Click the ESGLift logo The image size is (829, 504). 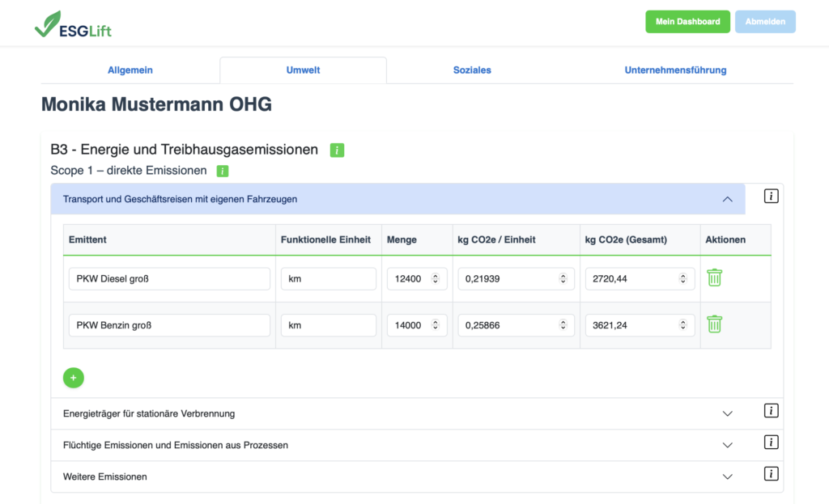point(73,26)
